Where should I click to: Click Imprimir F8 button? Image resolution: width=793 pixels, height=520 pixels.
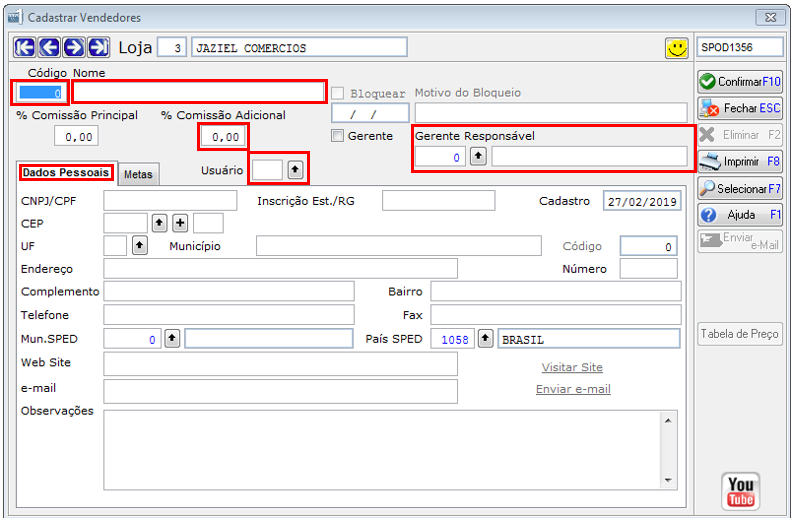(x=740, y=162)
